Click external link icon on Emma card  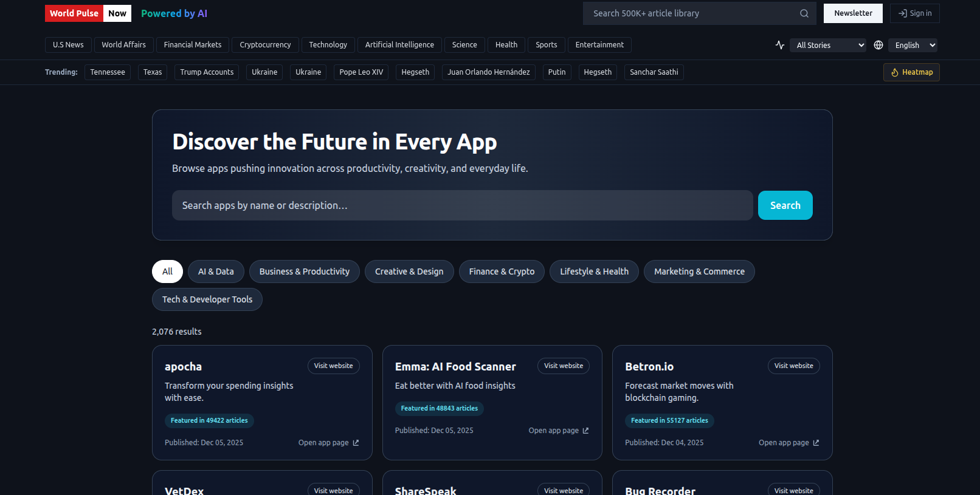(x=585, y=431)
